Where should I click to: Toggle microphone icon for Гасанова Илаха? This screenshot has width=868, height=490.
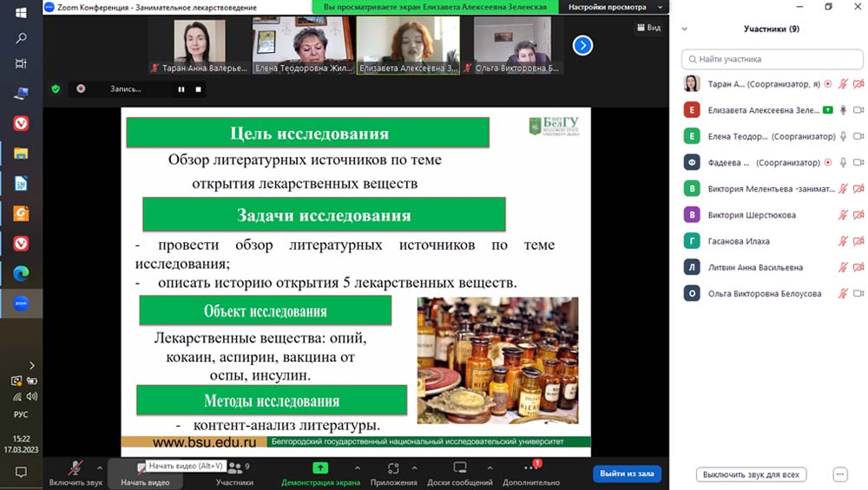click(x=842, y=241)
